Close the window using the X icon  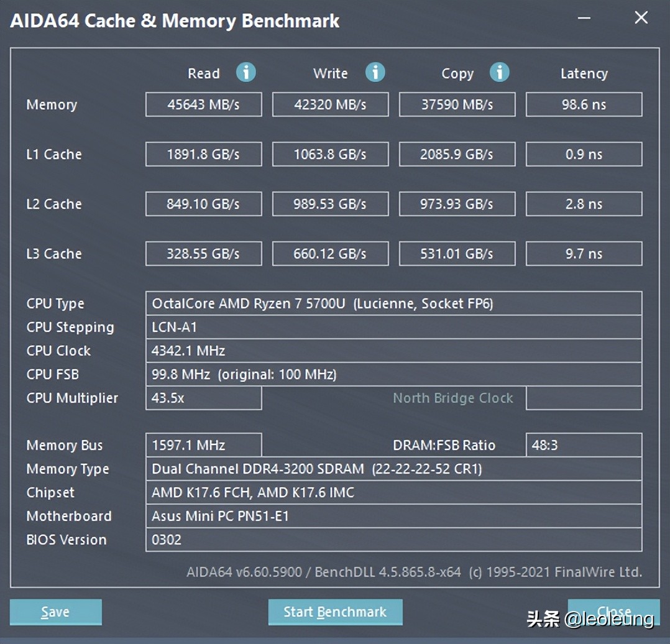641,18
